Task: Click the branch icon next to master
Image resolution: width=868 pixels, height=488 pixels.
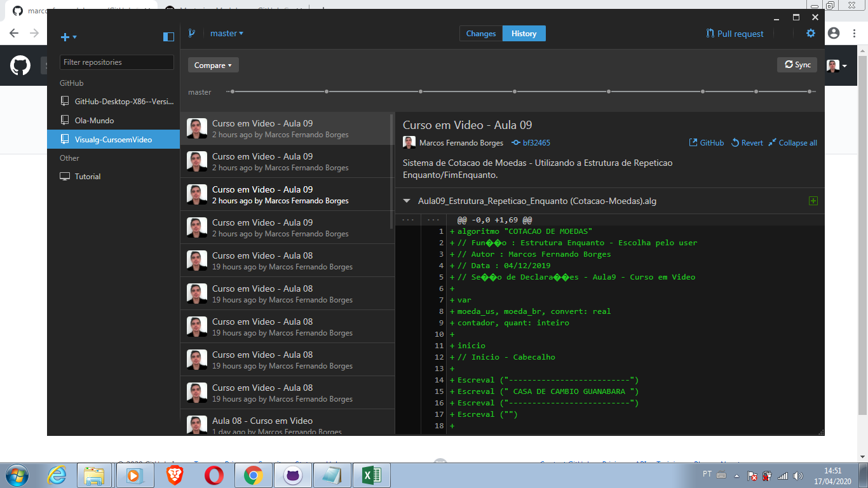Action: click(192, 32)
